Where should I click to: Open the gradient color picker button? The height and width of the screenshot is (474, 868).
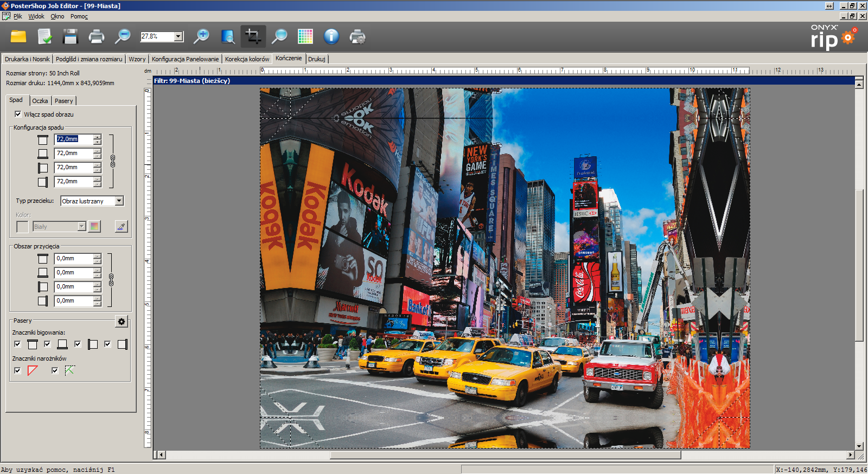(x=94, y=226)
